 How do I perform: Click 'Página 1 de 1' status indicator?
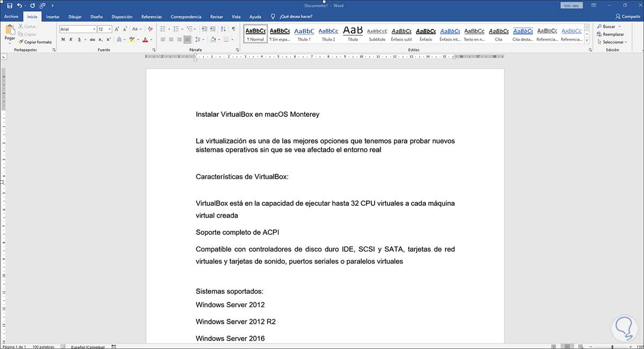tap(14, 346)
